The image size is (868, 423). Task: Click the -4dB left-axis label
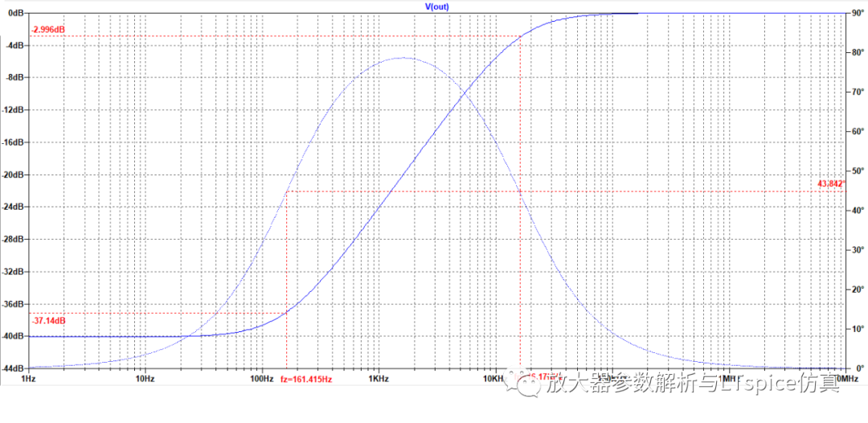pyautogui.click(x=15, y=45)
